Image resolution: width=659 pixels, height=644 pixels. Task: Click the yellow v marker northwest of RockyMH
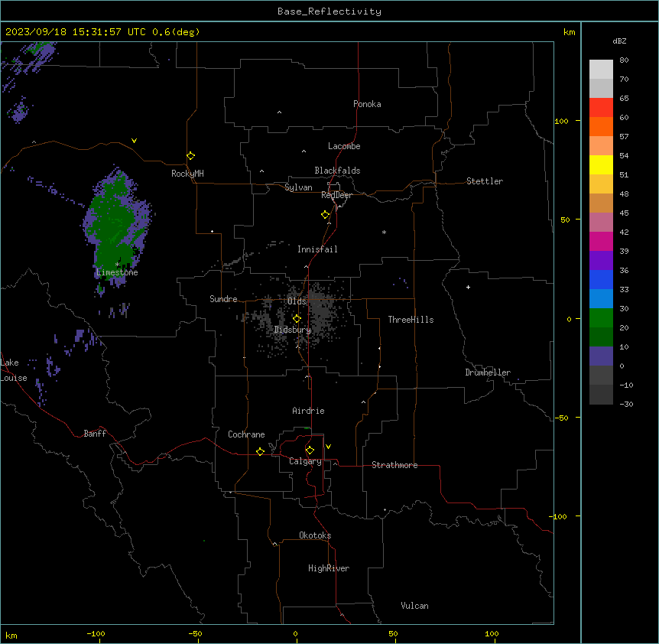(x=134, y=141)
